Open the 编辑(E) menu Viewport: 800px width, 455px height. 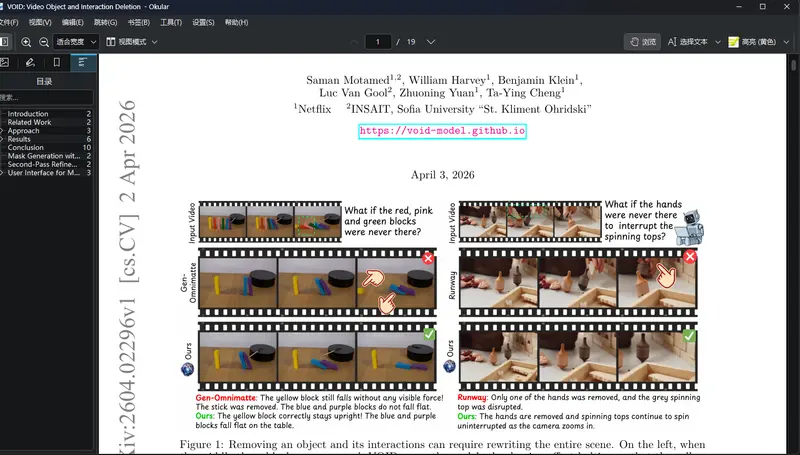tap(72, 22)
